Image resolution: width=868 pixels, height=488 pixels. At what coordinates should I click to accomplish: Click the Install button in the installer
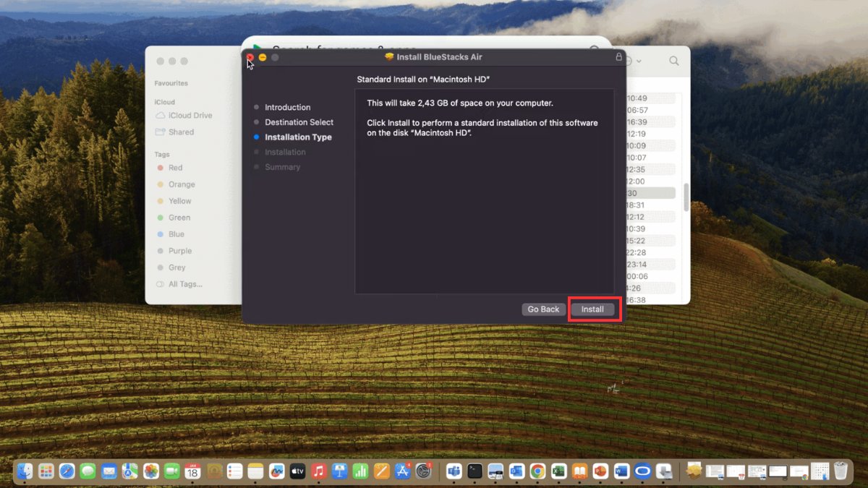click(x=592, y=309)
